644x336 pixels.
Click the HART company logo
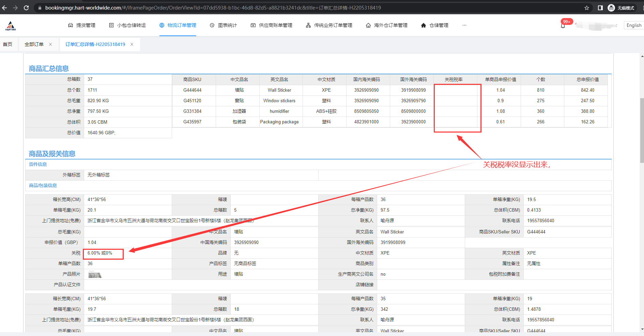[x=11, y=26]
